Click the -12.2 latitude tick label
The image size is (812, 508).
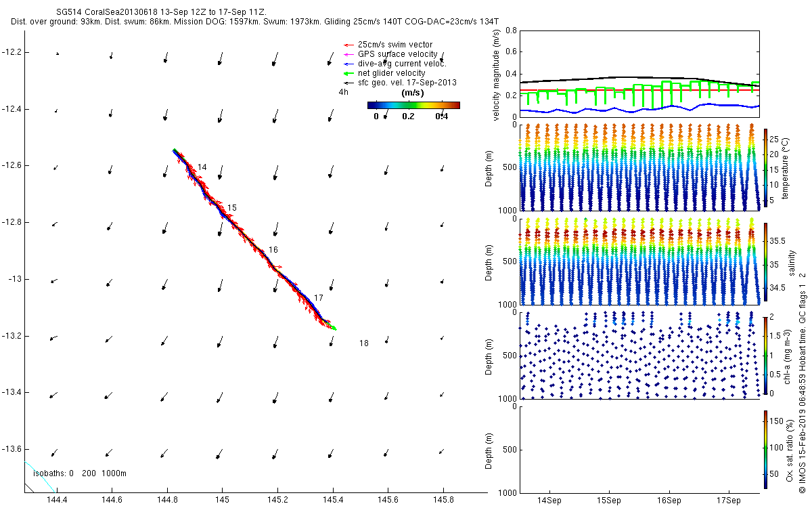[x=12, y=52]
